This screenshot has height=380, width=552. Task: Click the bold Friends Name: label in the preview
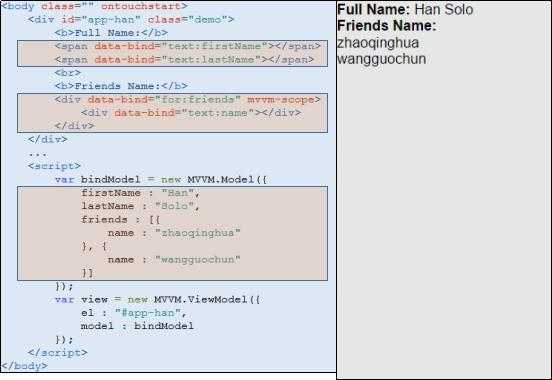point(387,25)
